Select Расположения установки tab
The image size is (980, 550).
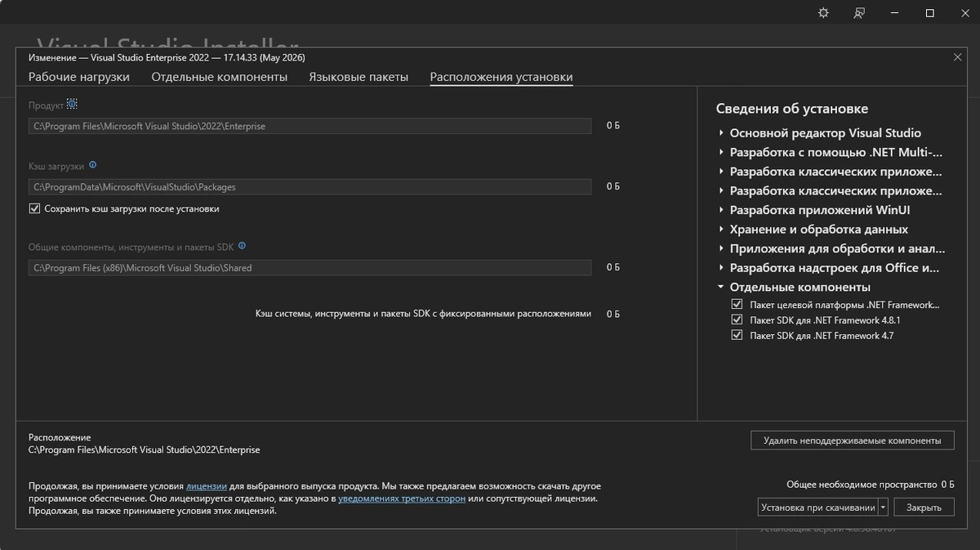[x=501, y=77]
